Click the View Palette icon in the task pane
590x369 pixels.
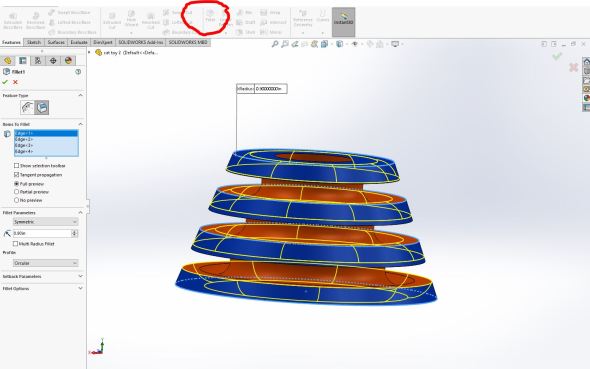[586, 89]
